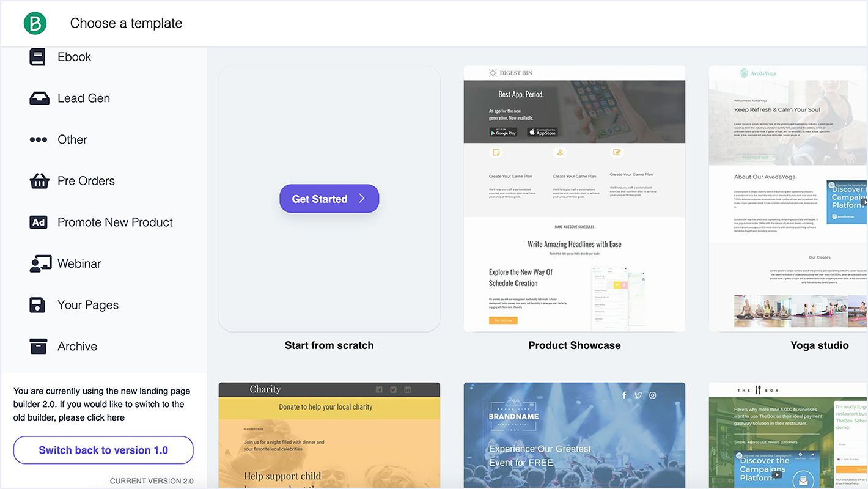Image resolution: width=868 pixels, height=489 pixels.
Task: Click the Other three-dots icon
Action: point(39,140)
